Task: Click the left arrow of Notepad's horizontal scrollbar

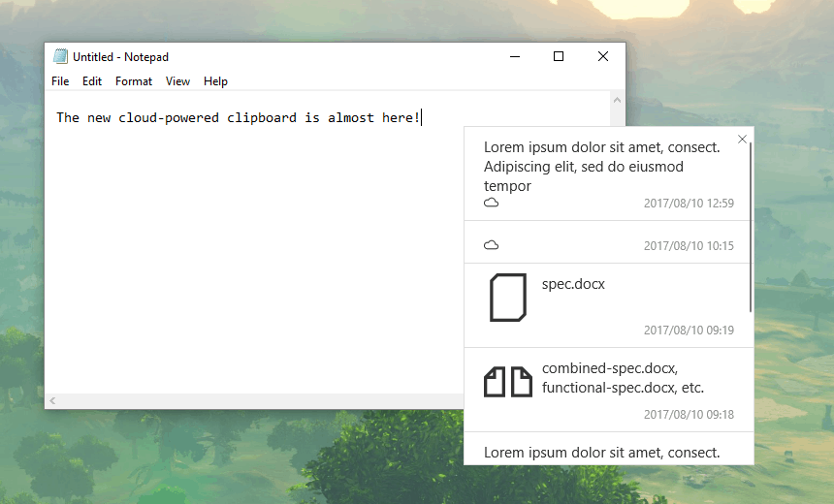Action: pos(53,400)
